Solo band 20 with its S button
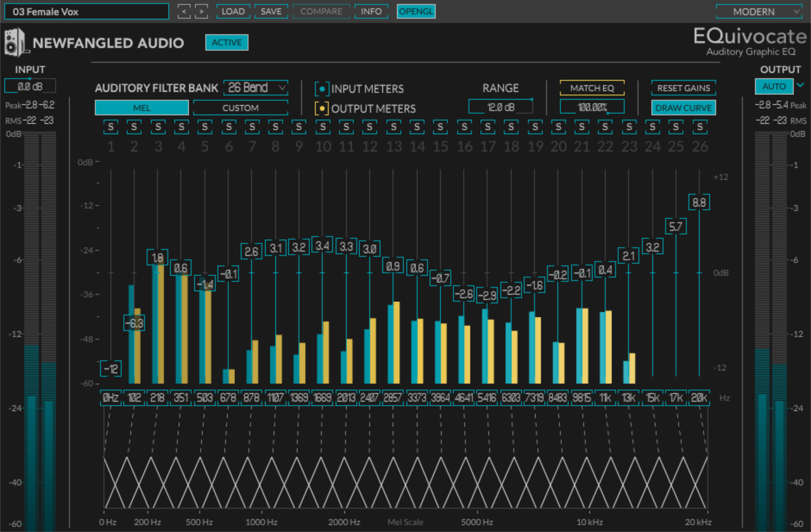 point(558,127)
